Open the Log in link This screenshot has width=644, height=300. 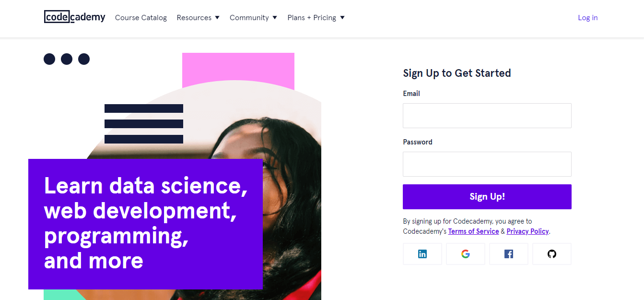587,17
